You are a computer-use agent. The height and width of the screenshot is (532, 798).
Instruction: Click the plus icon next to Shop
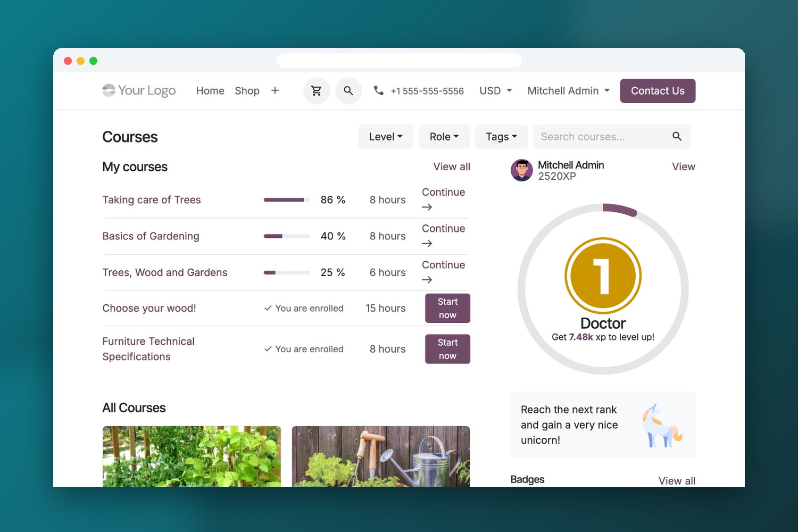coord(275,91)
